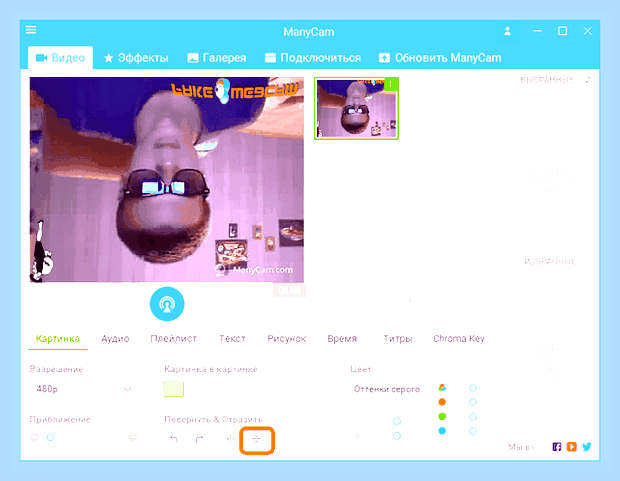620x481 pixels.
Task: Click the upper left color slider handle
Action: pos(397,421)
